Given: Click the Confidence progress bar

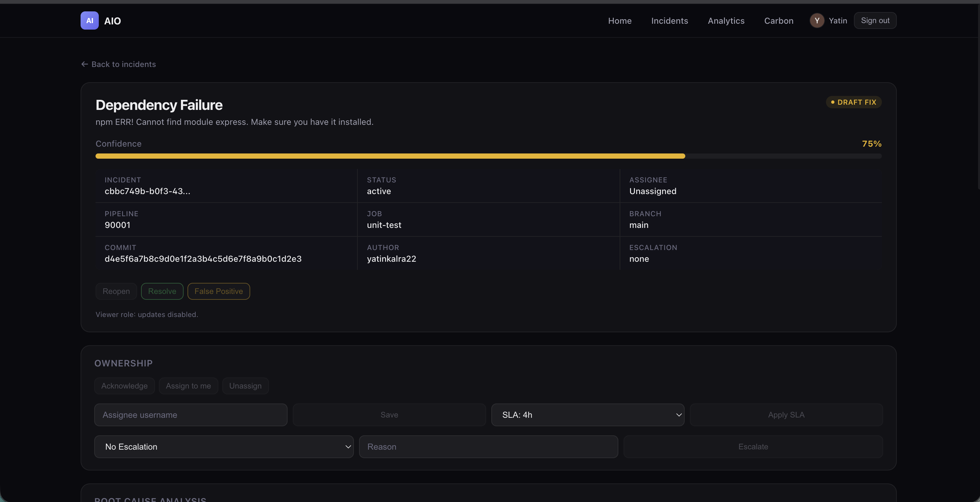Looking at the screenshot, I should [x=488, y=156].
